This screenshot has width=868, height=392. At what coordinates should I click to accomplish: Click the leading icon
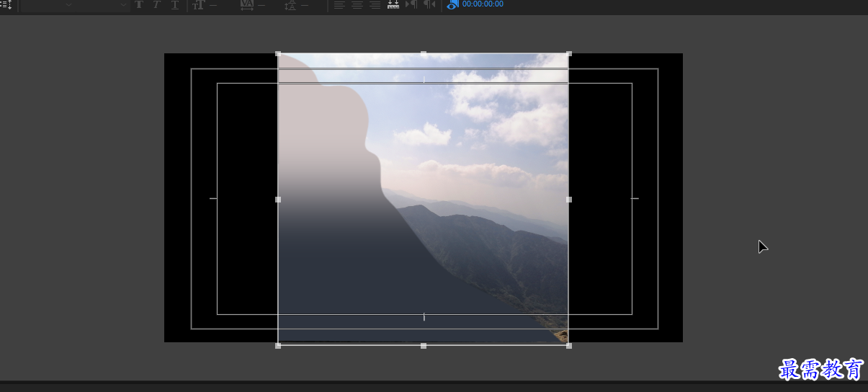coord(290,5)
